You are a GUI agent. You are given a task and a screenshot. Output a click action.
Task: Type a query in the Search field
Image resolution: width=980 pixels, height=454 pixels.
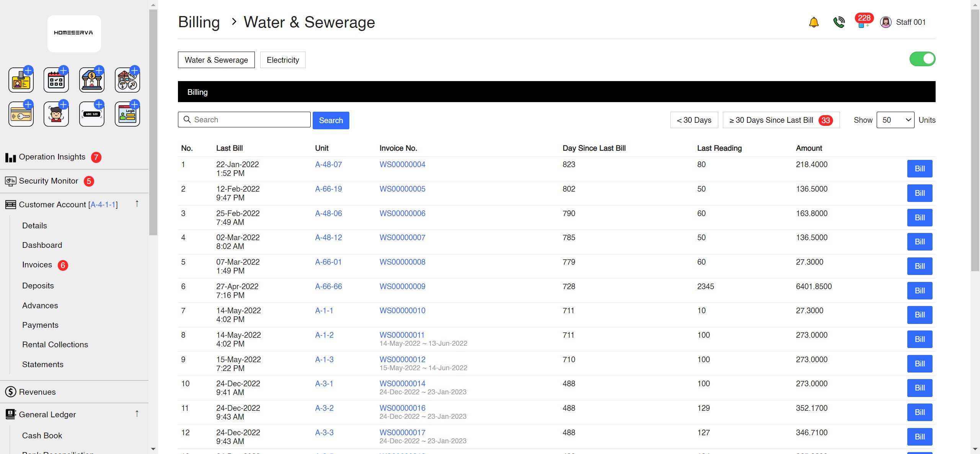[x=244, y=119]
